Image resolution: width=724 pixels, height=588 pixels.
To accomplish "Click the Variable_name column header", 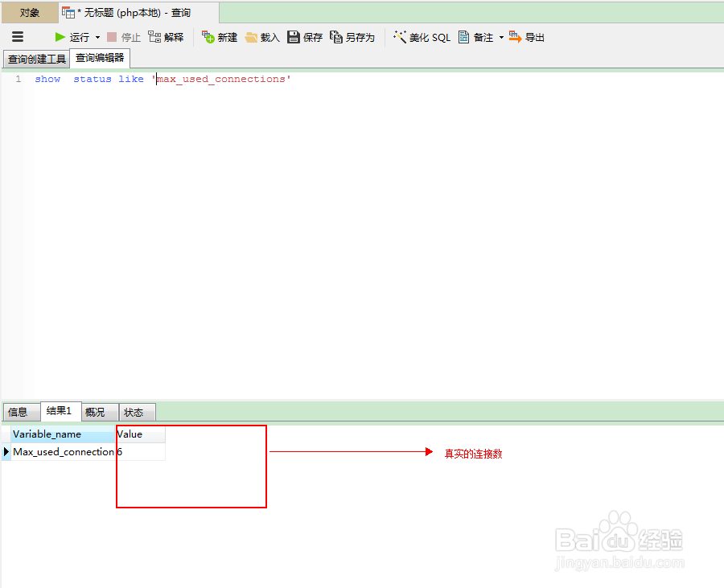I will click(63, 434).
